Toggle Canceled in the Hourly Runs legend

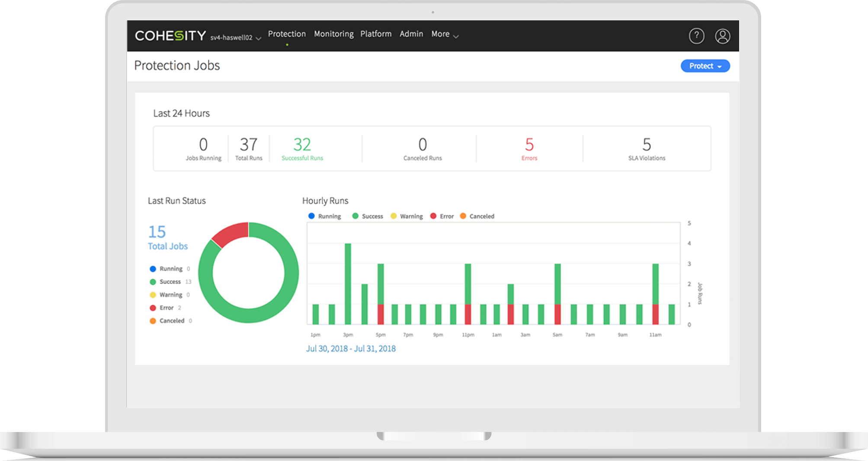click(477, 216)
